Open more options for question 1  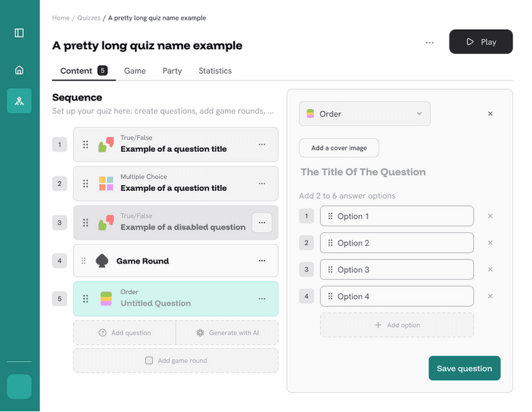point(262,144)
